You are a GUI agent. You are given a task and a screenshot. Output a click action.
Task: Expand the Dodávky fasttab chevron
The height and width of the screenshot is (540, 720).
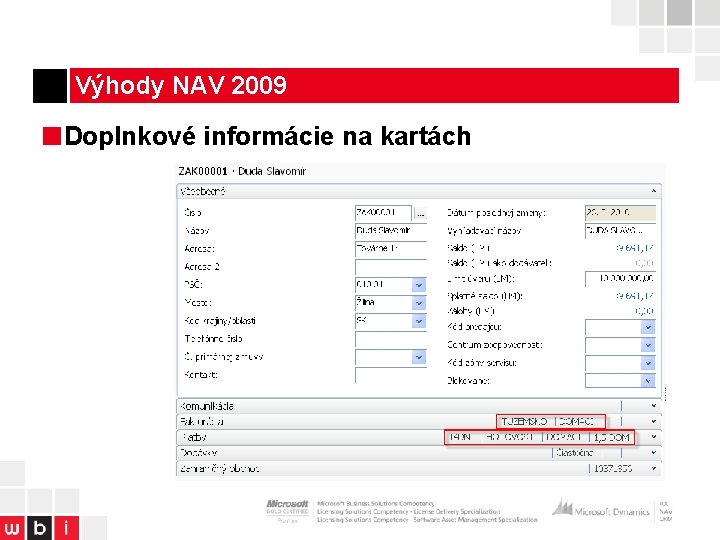click(653, 453)
